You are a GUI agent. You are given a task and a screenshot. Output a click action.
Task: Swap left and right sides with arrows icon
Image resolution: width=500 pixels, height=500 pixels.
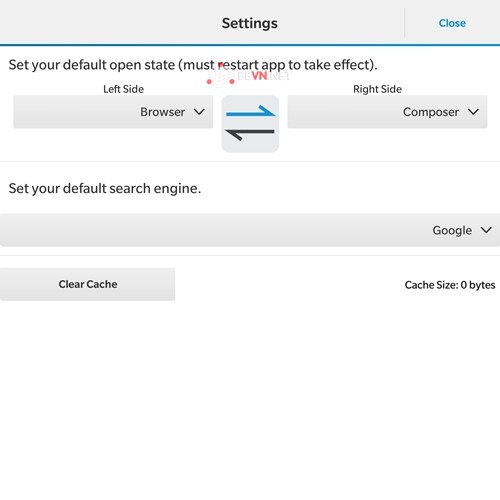250,124
